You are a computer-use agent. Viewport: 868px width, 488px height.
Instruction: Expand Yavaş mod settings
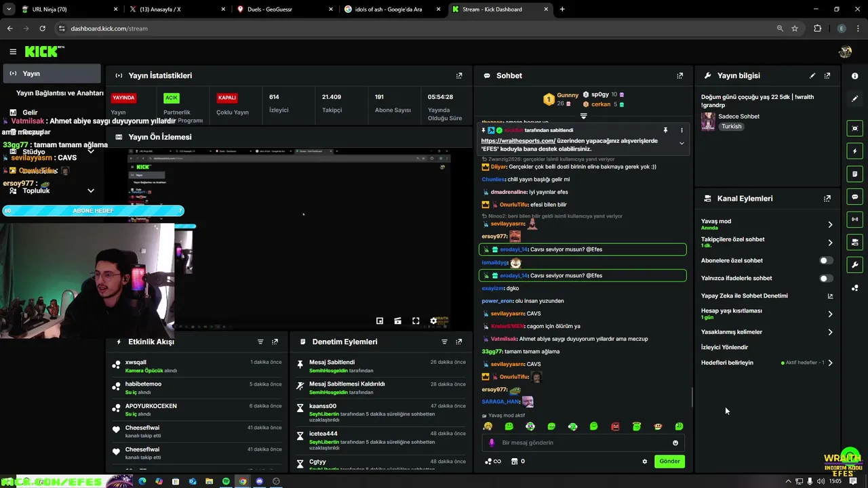pos(830,224)
